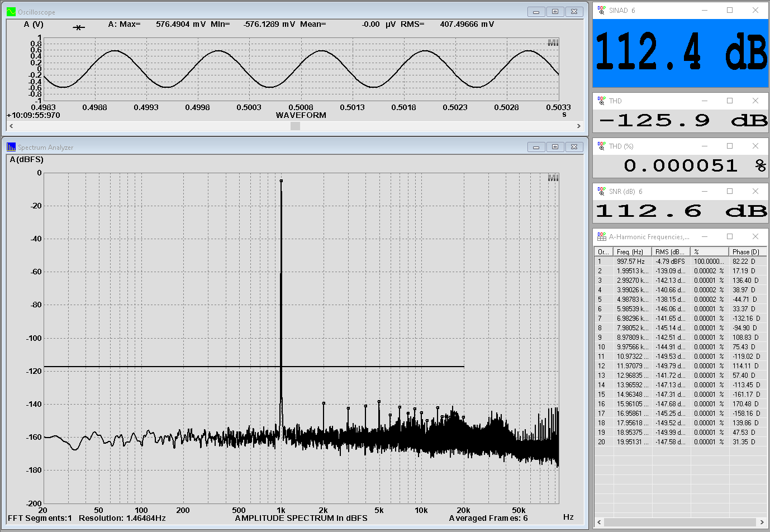This screenshot has width=770, height=532.
Task: Click the THD (%) viewer window icon
Action: coord(601,146)
